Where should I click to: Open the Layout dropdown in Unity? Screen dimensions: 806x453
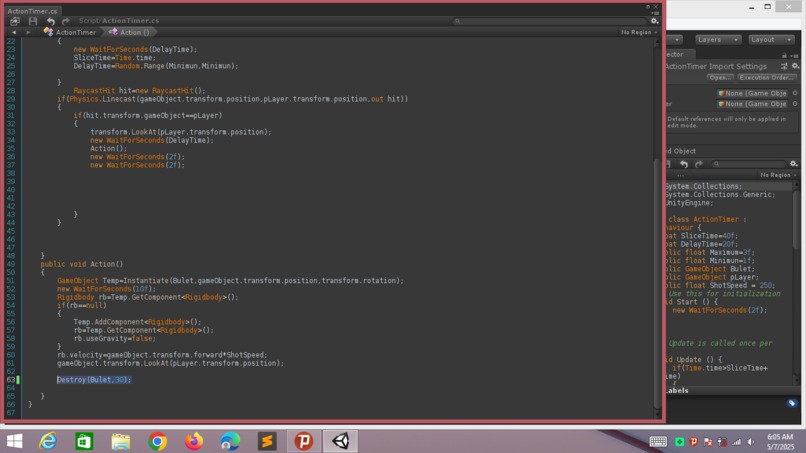771,40
